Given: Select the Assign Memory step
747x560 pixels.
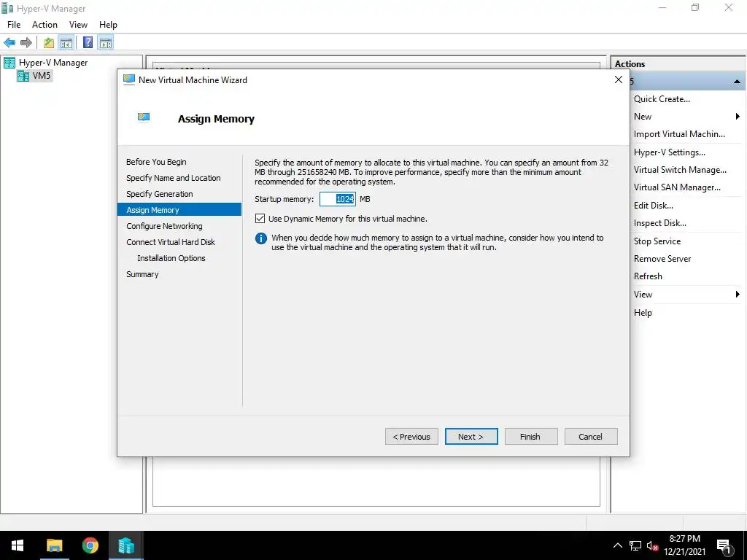Looking at the screenshot, I should click(x=179, y=209).
